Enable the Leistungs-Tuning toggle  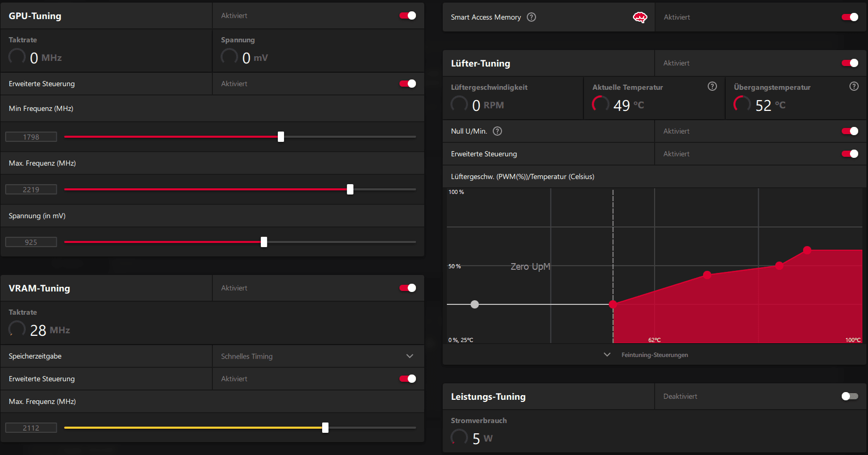point(850,396)
